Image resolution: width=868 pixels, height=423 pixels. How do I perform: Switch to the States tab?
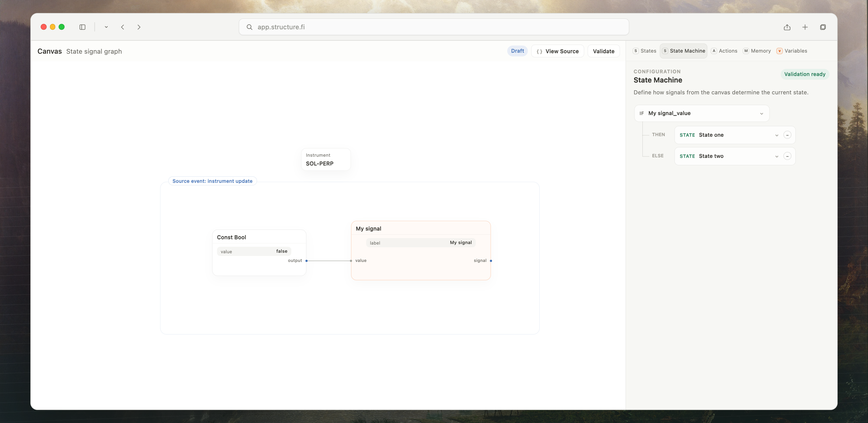644,51
